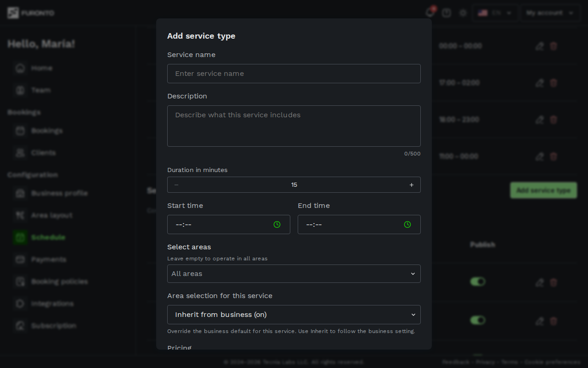Click the green Schedule icon in sidebar
588x368 pixels.
[20, 237]
